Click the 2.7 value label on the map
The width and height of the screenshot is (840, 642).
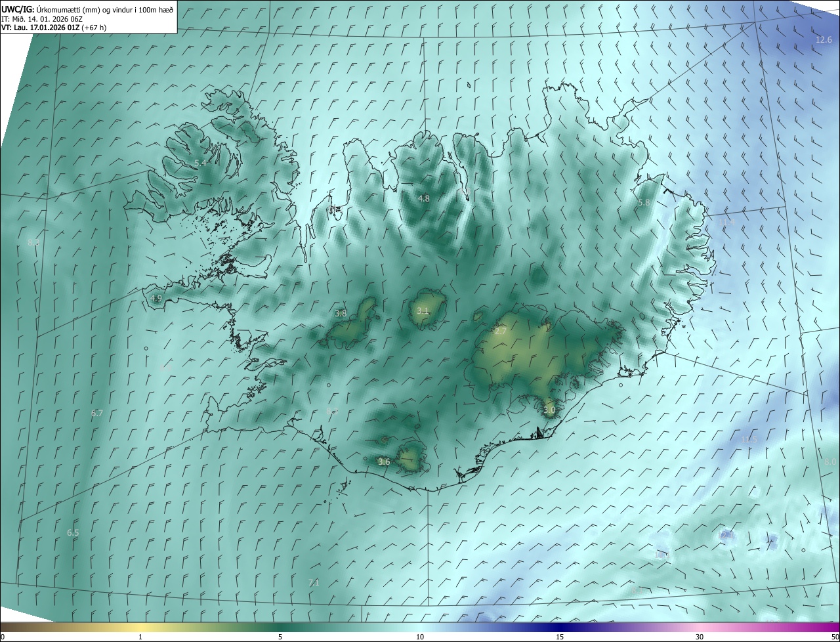500,332
